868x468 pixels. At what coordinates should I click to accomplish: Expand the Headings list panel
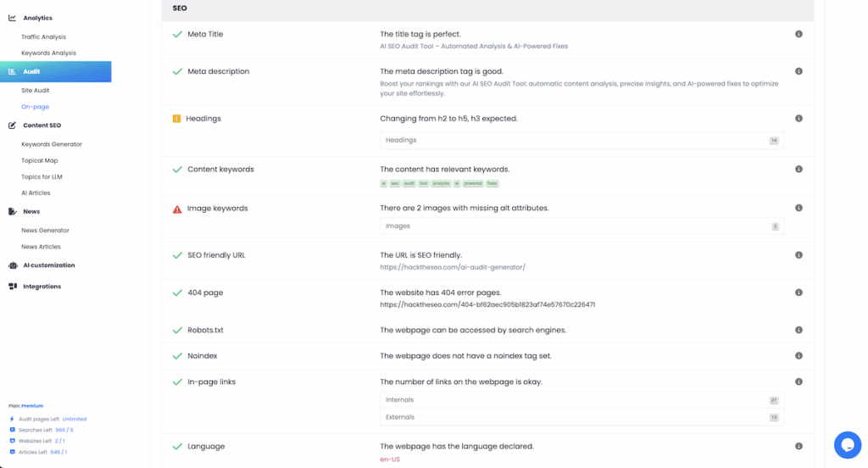click(581, 140)
